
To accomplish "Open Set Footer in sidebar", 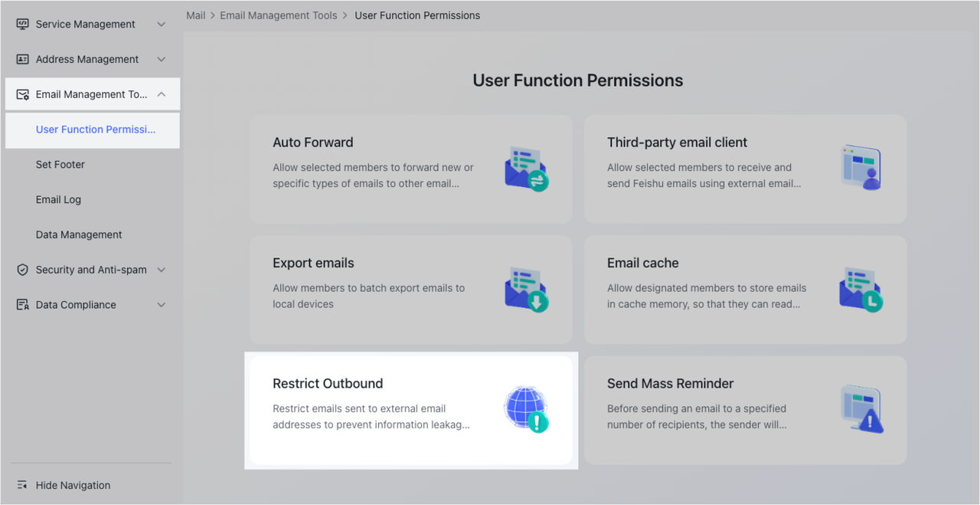I will (60, 165).
